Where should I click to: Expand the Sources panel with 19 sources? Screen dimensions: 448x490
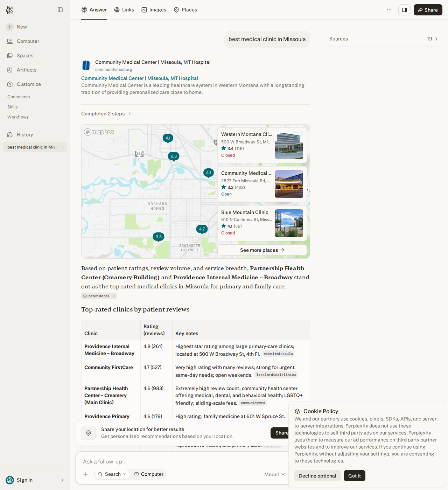[x=384, y=39]
